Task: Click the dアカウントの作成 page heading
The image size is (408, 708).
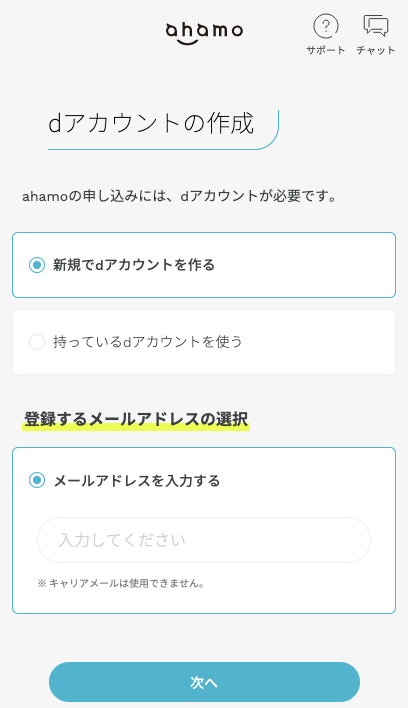Action: 151,123
